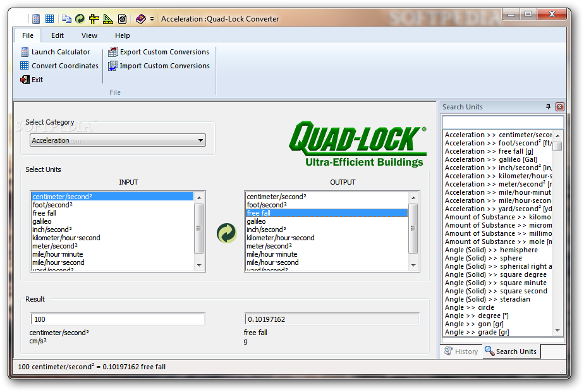The image size is (584, 392).
Task: Select galileo in INPUT list
Action: click(x=112, y=221)
